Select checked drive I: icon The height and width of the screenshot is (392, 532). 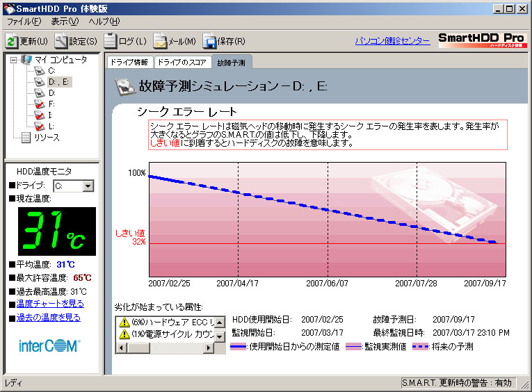[40, 115]
